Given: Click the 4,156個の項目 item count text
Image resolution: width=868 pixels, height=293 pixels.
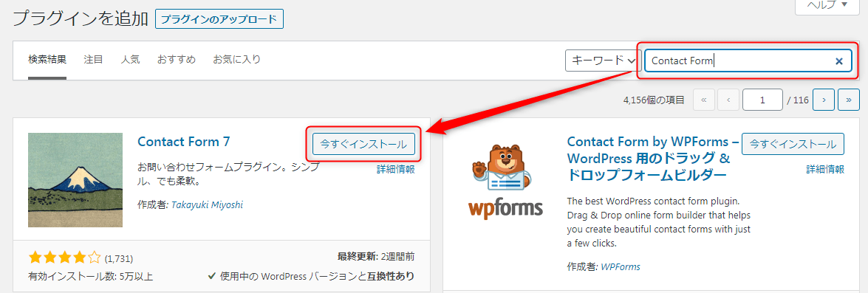Looking at the screenshot, I should click(654, 100).
